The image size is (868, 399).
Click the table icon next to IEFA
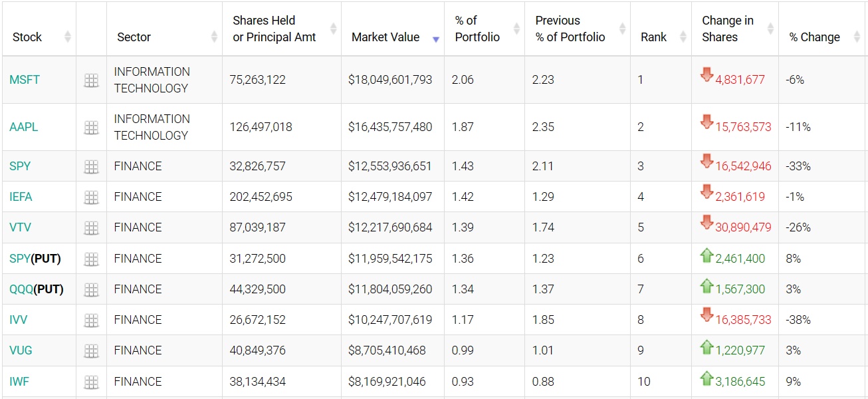point(91,198)
